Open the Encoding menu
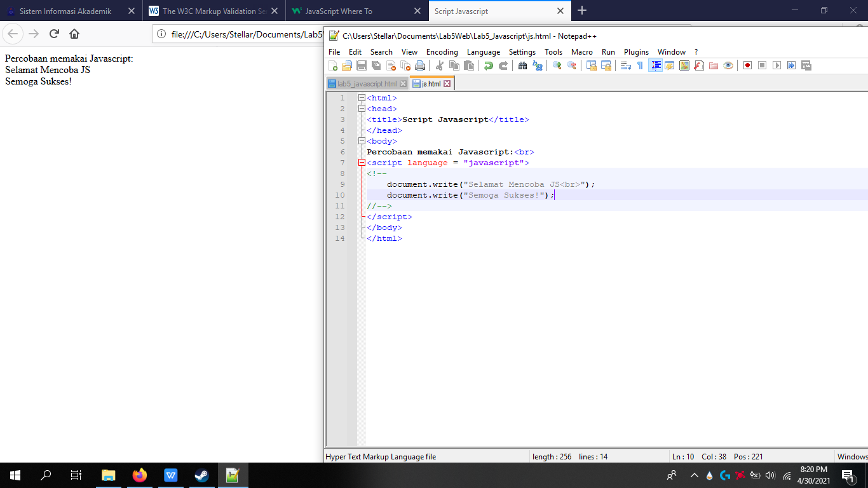Screen dimensions: 868x488 442,52
